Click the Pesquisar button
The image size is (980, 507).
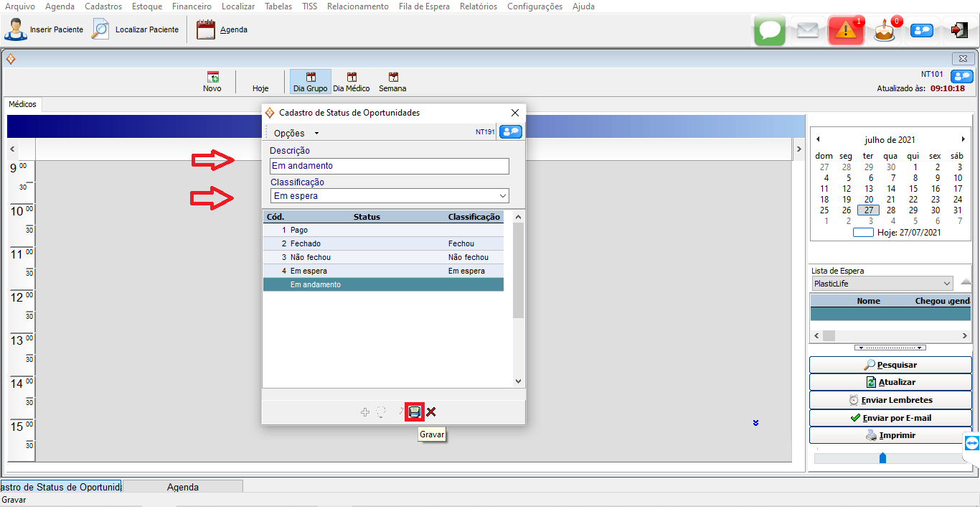890,365
